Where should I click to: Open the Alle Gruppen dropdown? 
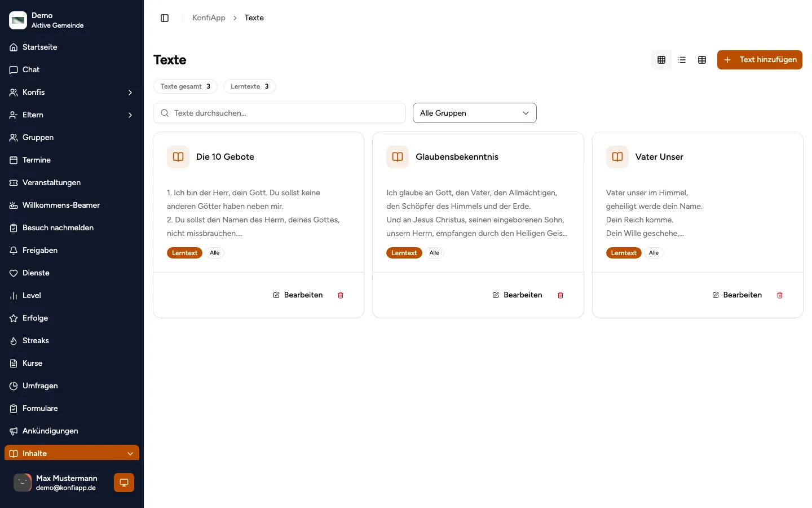475,113
